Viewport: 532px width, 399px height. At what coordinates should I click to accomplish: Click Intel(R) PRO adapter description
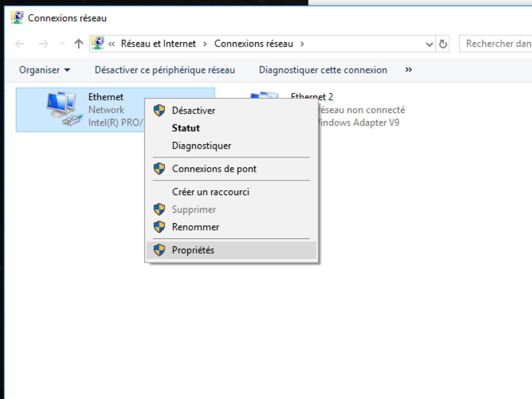116,122
